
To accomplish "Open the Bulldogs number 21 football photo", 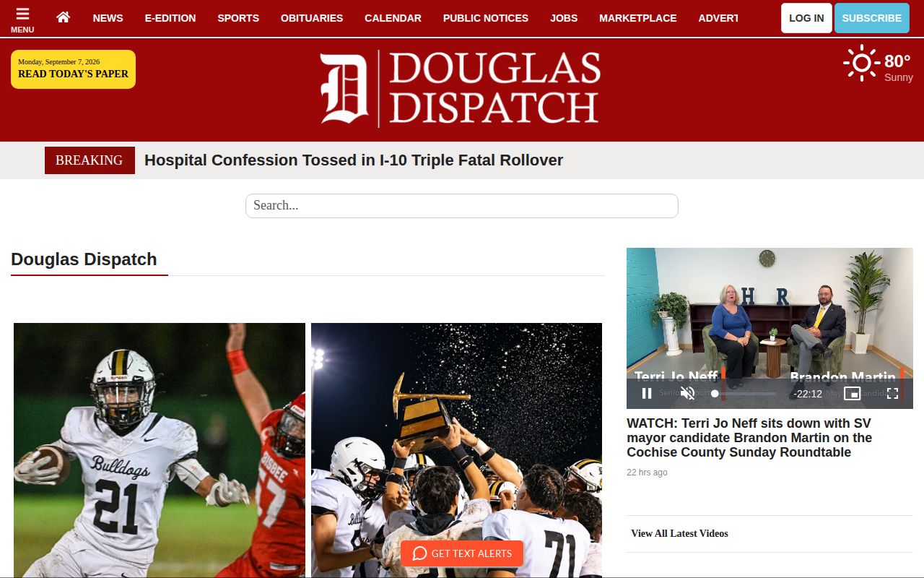I will pyautogui.click(x=160, y=450).
